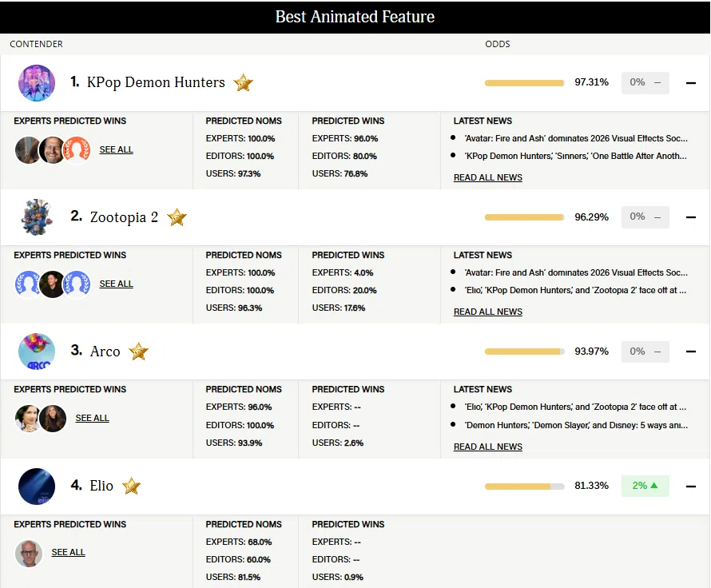This screenshot has width=711, height=588.
Task: Click the 0% change badge for Arco
Action: tap(645, 352)
